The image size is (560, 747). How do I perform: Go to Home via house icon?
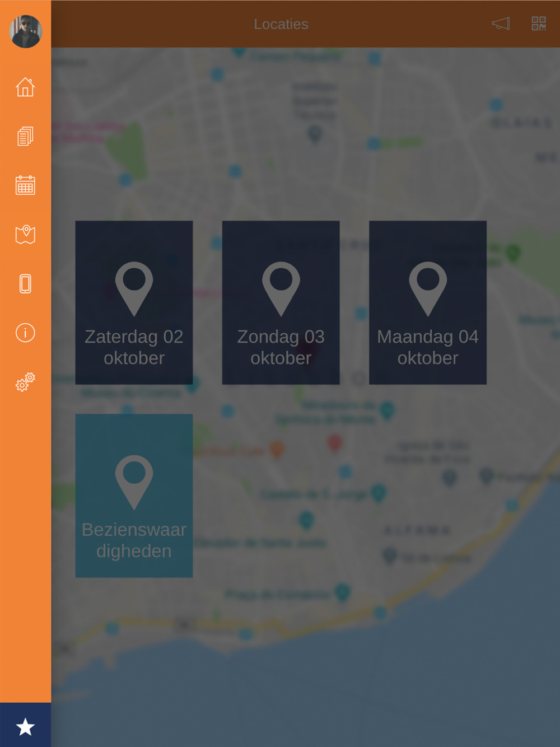coord(25,87)
